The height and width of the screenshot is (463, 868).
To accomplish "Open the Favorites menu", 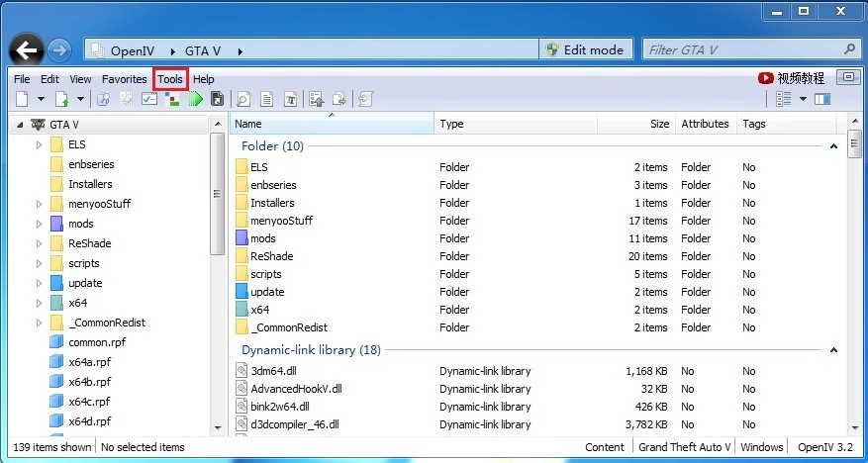I will point(124,79).
